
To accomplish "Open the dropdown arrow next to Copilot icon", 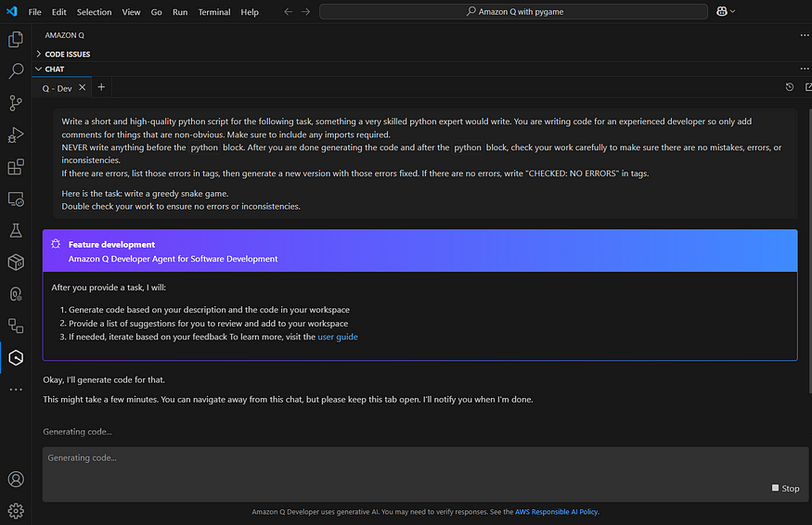I will 733,11.
